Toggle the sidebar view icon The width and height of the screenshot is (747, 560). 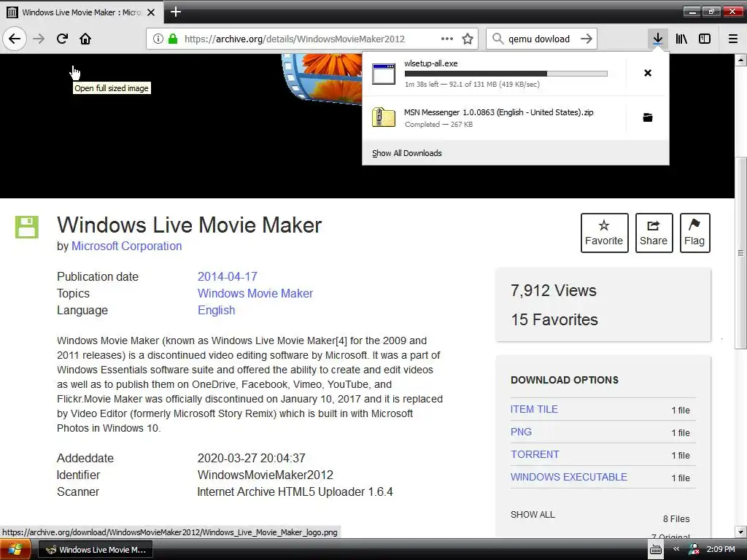point(705,39)
